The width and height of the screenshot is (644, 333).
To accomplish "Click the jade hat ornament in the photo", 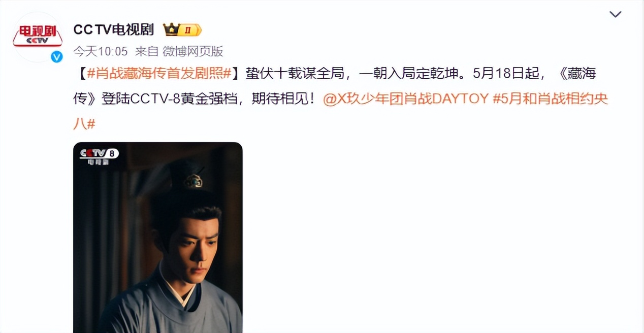I will 193,180.
